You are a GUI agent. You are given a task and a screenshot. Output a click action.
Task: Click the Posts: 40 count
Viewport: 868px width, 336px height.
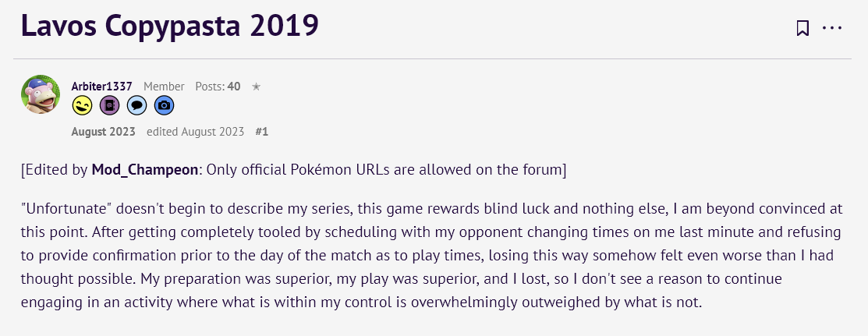(x=218, y=87)
